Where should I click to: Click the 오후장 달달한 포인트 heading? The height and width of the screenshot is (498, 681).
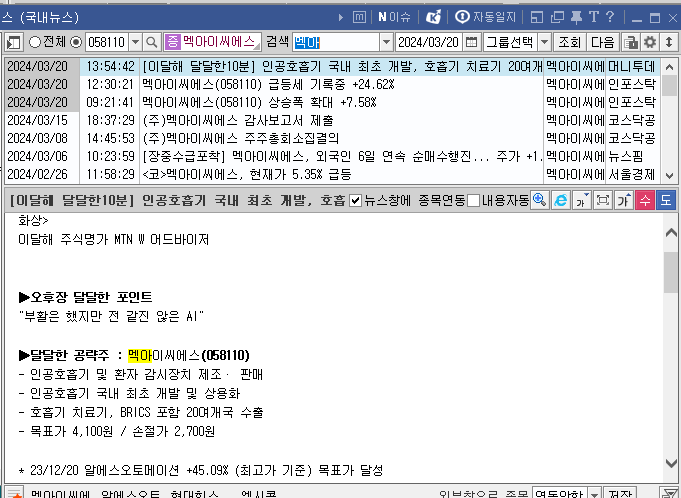(86, 297)
